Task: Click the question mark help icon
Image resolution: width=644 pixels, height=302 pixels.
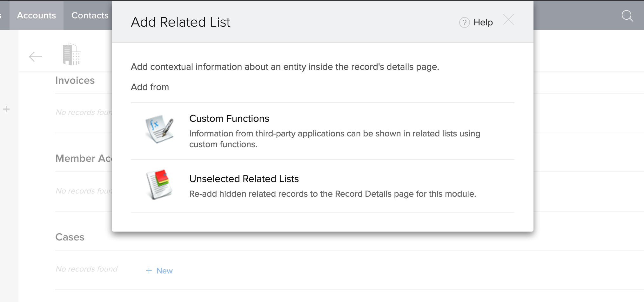Action: pyautogui.click(x=464, y=23)
